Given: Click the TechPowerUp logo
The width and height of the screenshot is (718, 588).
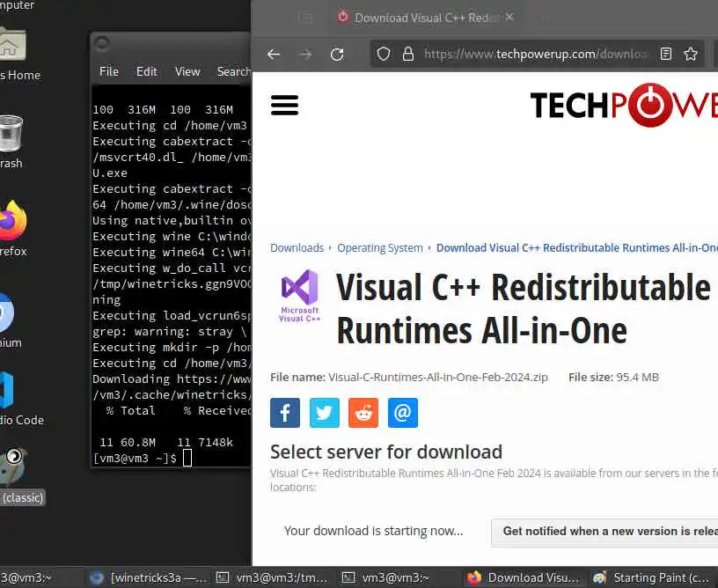Looking at the screenshot, I should tap(624, 105).
